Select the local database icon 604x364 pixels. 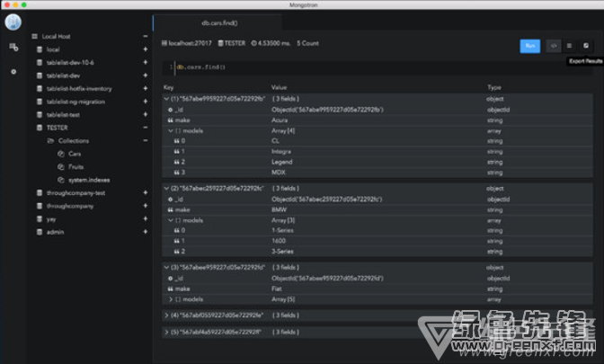(40, 49)
